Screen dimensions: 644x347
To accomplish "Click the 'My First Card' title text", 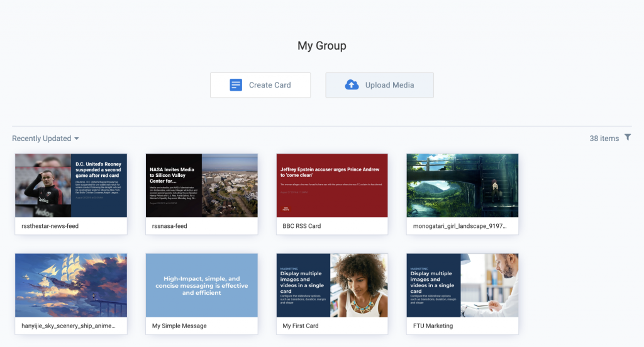I will tap(300, 326).
